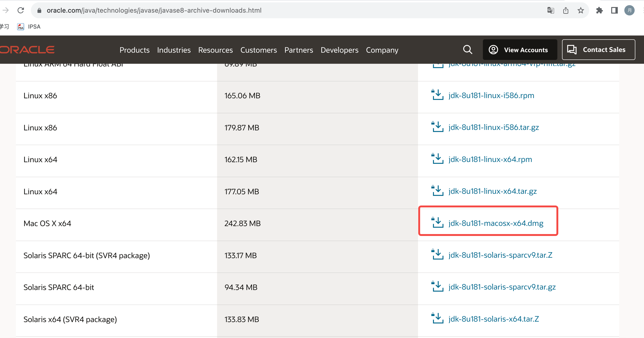The height and width of the screenshot is (338, 644).
Task: Open the Industries menu
Action: pyautogui.click(x=174, y=50)
